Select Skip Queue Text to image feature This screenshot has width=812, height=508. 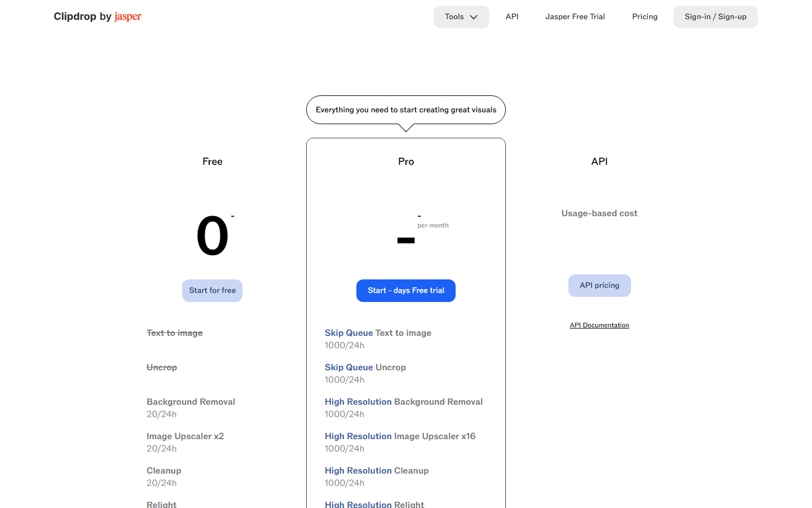(378, 333)
